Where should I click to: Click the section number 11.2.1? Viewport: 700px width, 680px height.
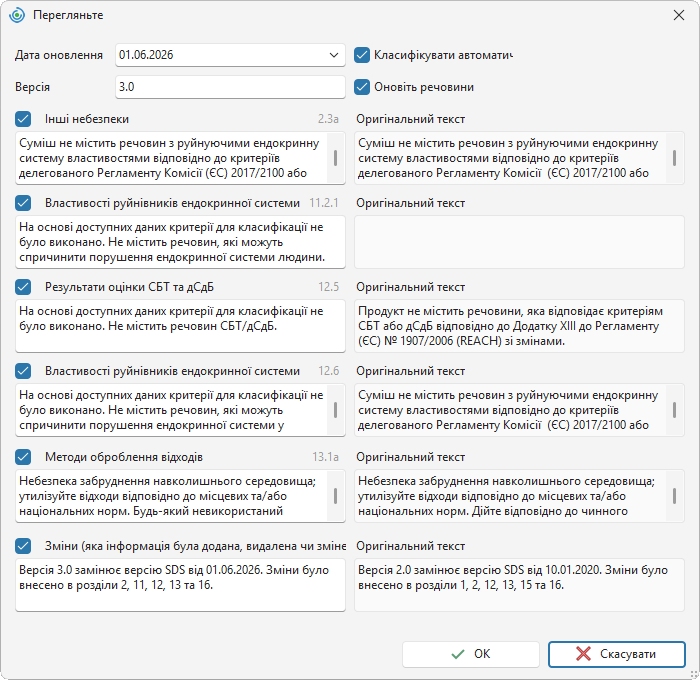[x=324, y=203]
